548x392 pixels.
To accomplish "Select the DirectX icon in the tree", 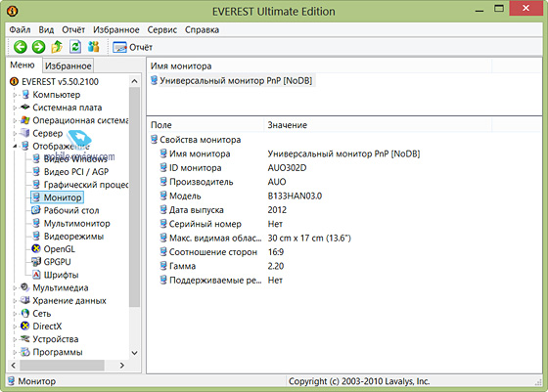I will coord(25,327).
